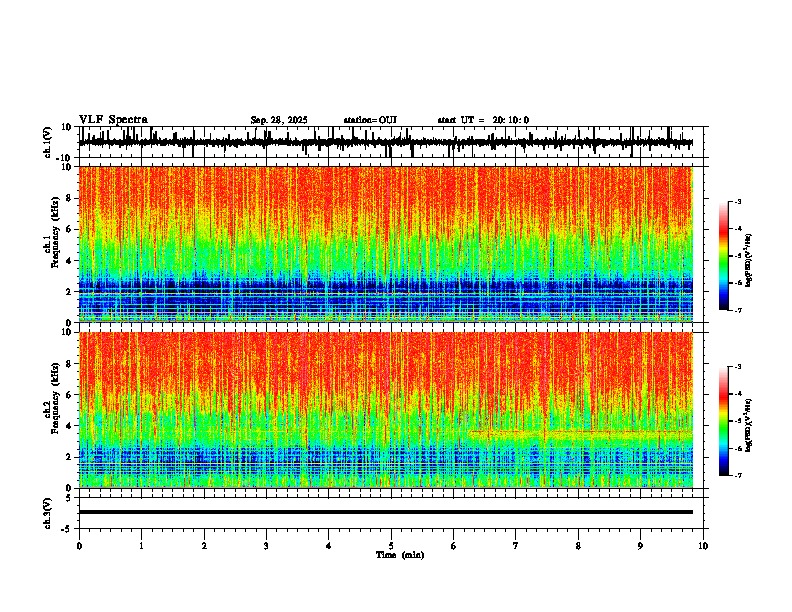
Task: Click the log(PSD) label beside ch.1 colorbar
Action: 748,261
